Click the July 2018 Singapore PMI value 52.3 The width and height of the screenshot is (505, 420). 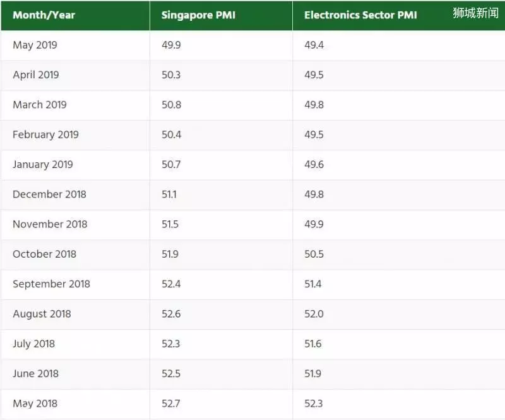[x=170, y=344]
